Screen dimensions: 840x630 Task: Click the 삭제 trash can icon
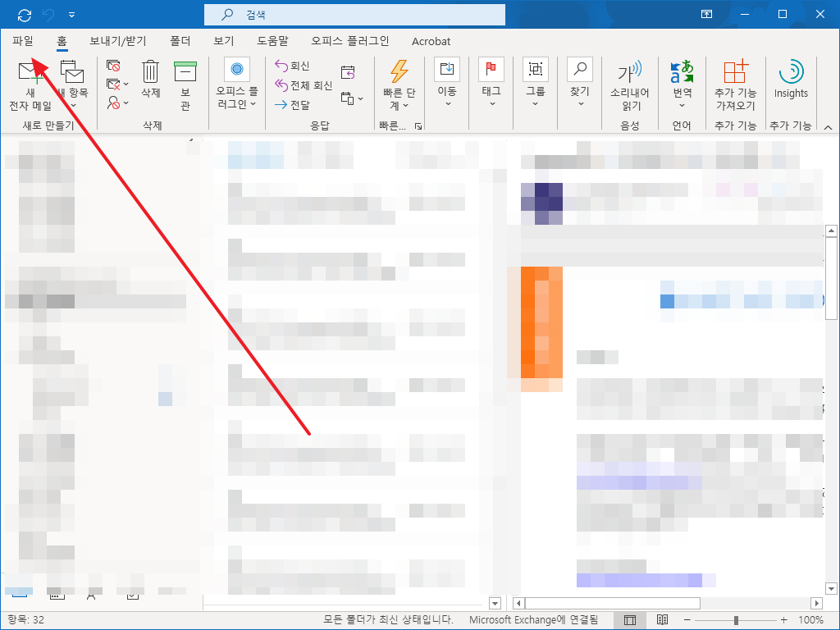pyautogui.click(x=151, y=80)
